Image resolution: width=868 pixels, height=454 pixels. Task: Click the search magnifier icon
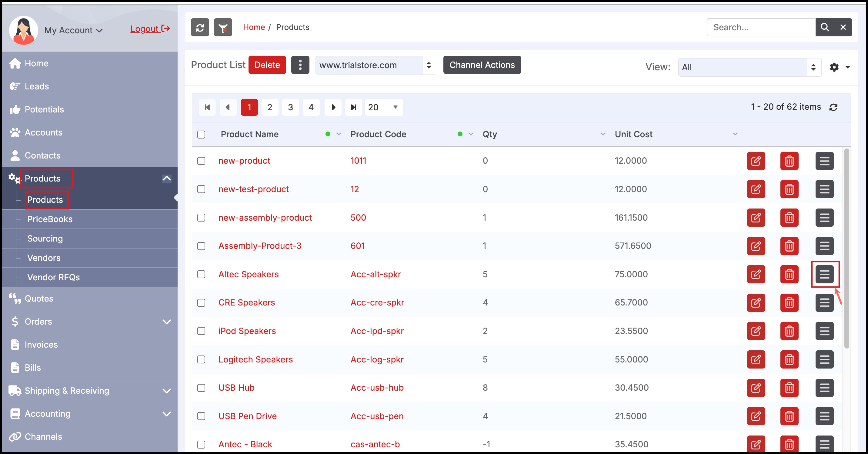pyautogui.click(x=825, y=27)
